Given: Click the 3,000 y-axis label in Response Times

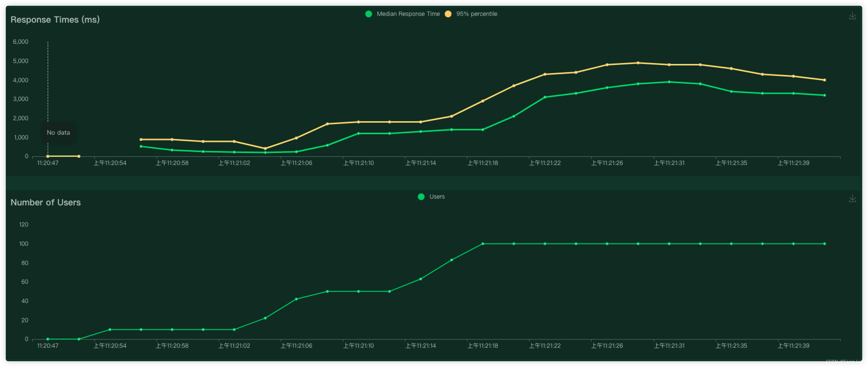Looking at the screenshot, I should coord(20,99).
